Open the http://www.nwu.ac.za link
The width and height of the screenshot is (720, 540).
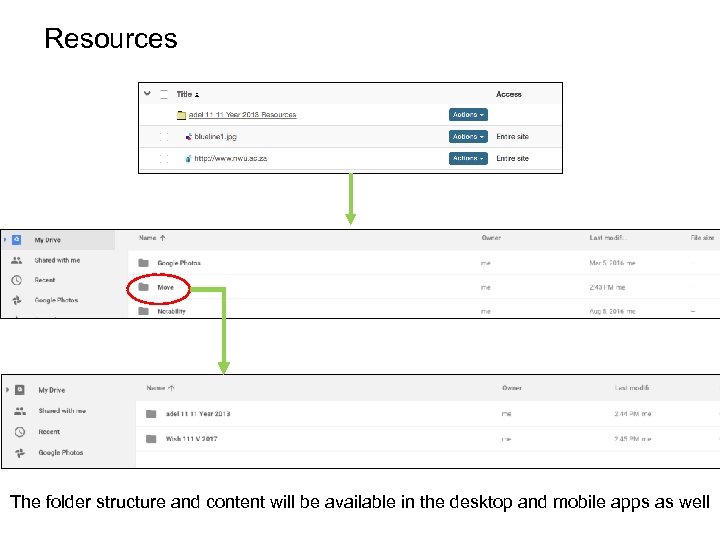(x=231, y=158)
